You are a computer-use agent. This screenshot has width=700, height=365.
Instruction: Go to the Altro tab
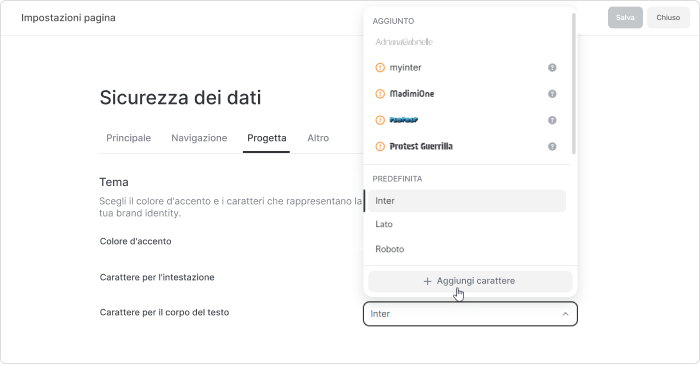point(318,138)
